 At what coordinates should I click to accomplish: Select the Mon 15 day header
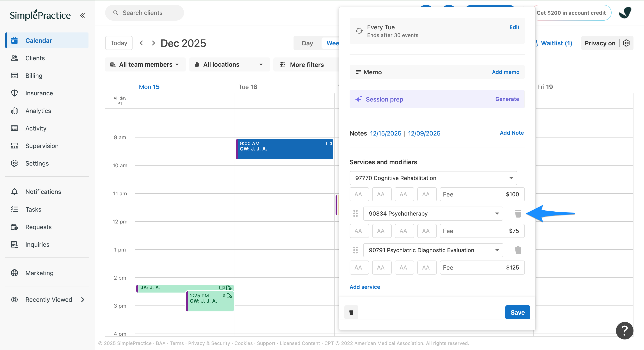(x=149, y=87)
